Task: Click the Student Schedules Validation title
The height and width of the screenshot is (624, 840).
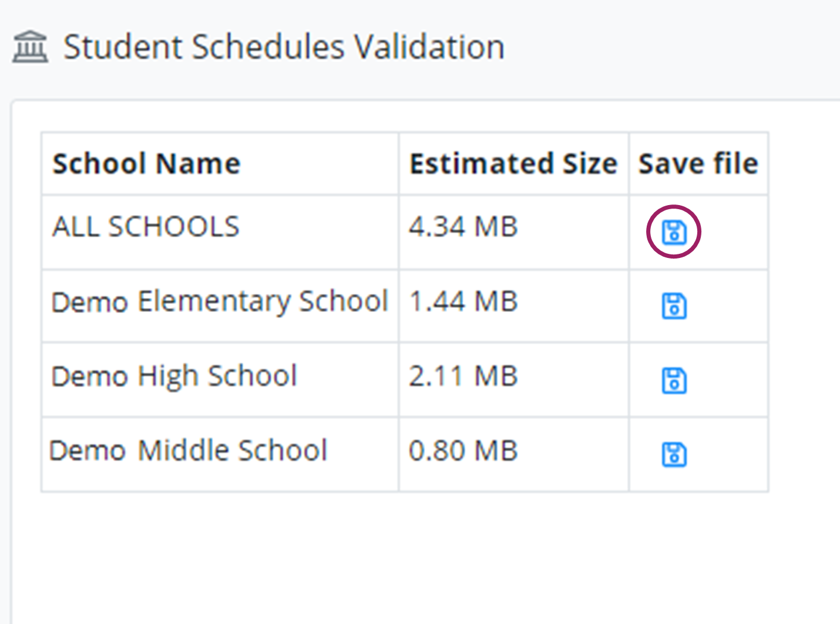Action: [x=285, y=47]
